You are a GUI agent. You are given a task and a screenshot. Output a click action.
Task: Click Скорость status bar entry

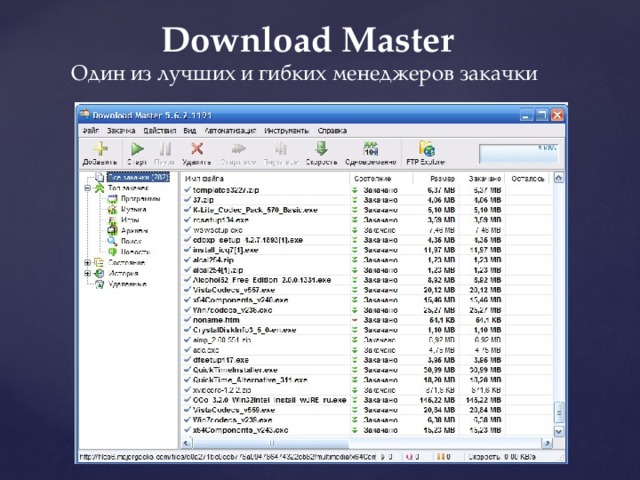tap(502, 457)
